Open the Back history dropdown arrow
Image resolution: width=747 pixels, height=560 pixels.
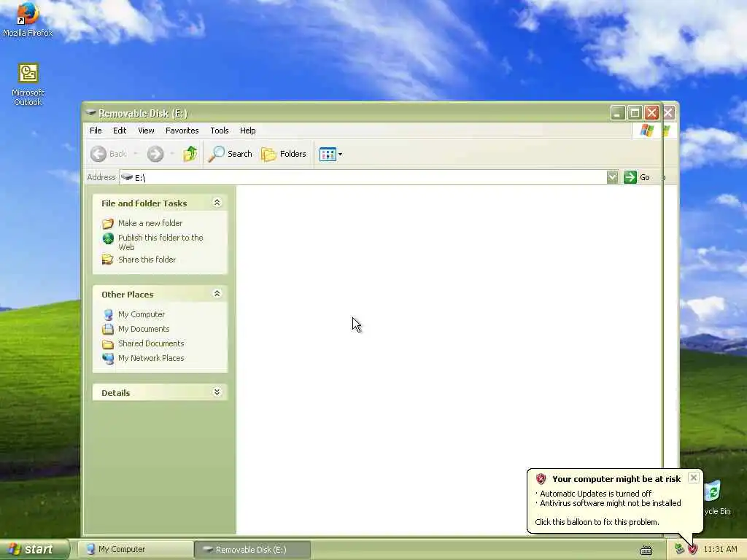coord(136,154)
